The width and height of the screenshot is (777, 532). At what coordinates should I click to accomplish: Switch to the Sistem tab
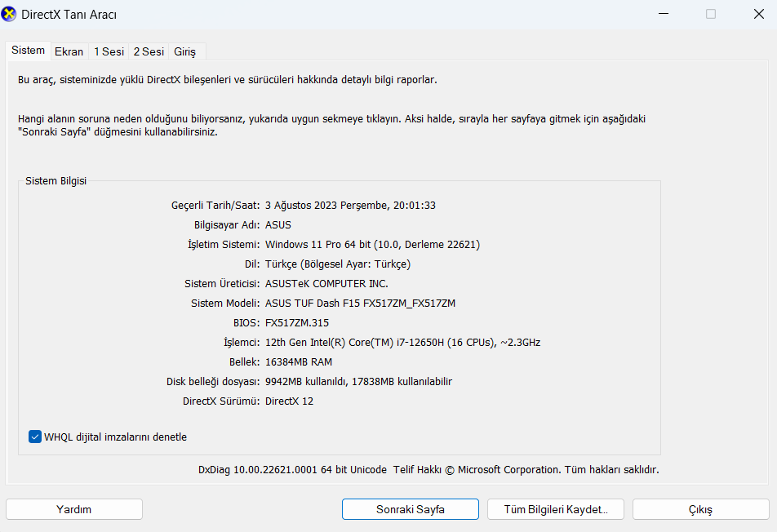29,51
